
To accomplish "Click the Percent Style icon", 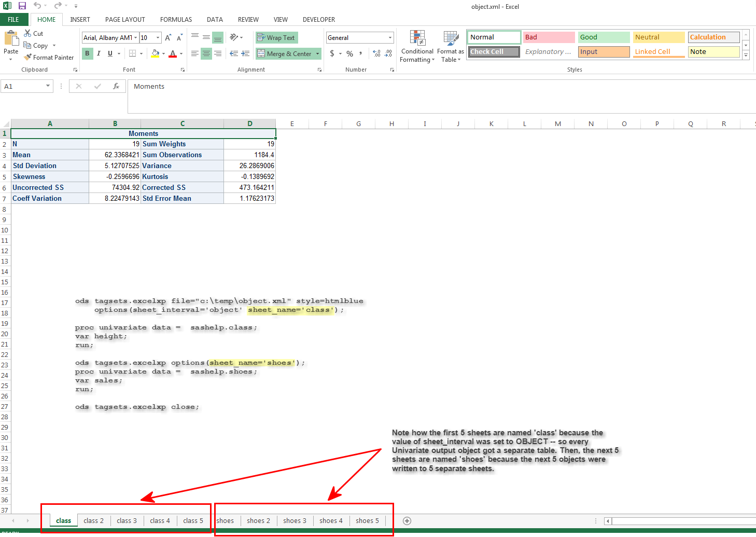I will (350, 54).
